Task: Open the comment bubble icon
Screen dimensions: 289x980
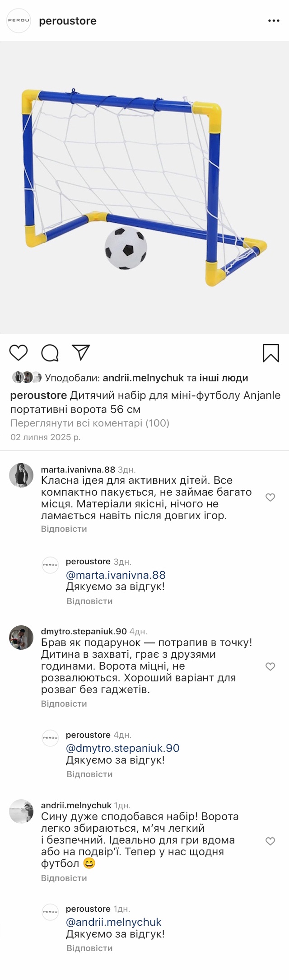Action: tap(50, 353)
